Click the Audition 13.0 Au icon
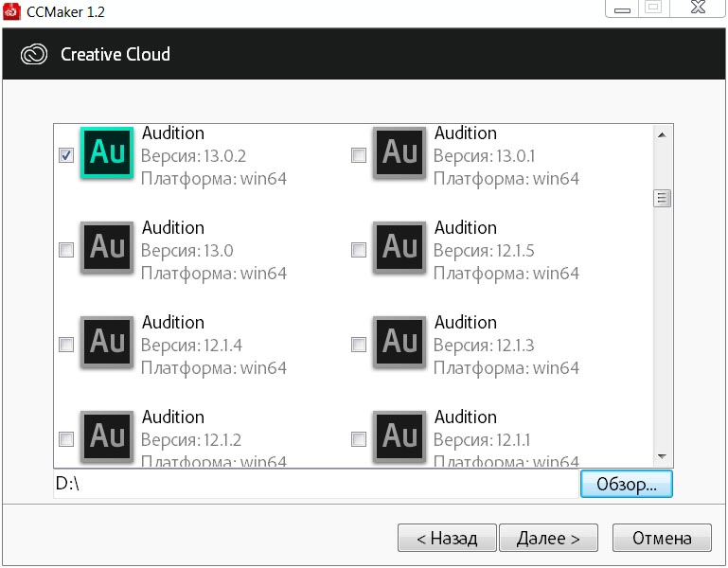This screenshot has width=728, height=568. coord(107,247)
